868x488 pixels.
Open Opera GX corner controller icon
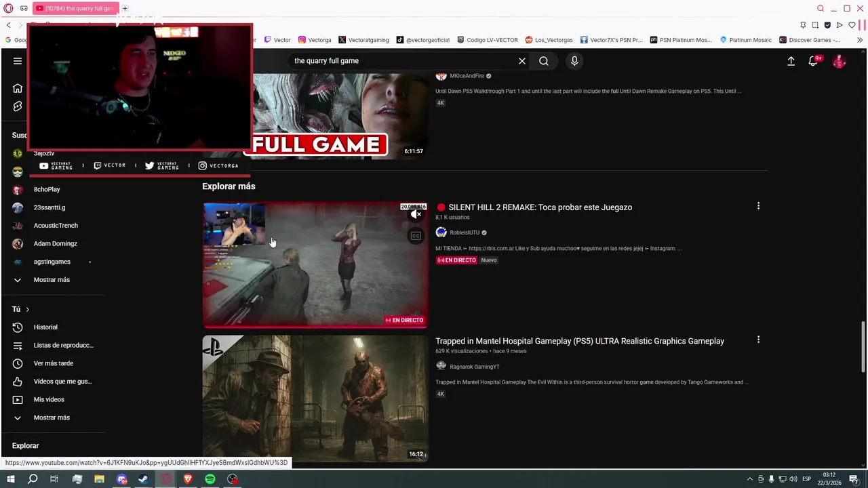(24, 8)
